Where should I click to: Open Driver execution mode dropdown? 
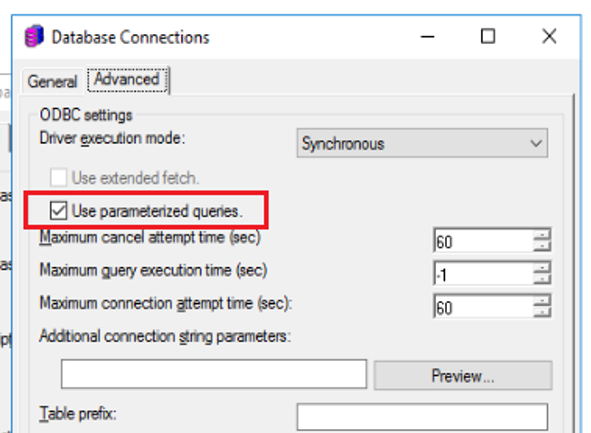[x=422, y=143]
